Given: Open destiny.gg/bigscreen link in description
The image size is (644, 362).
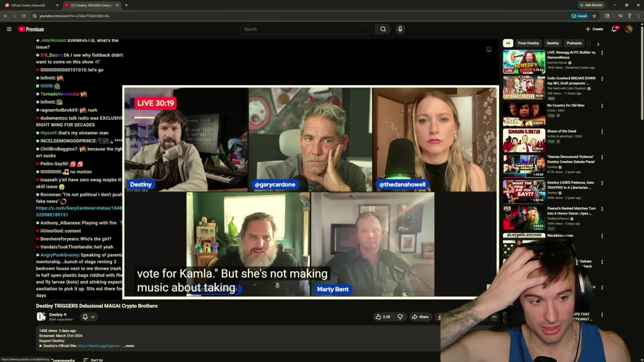Looking at the screenshot, I should tap(99, 346).
